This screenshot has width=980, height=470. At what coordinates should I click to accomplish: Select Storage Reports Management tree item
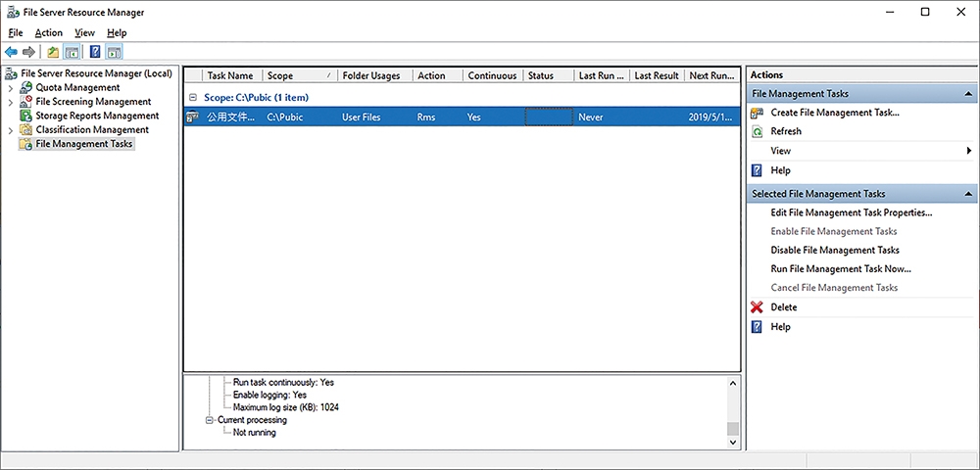(97, 116)
